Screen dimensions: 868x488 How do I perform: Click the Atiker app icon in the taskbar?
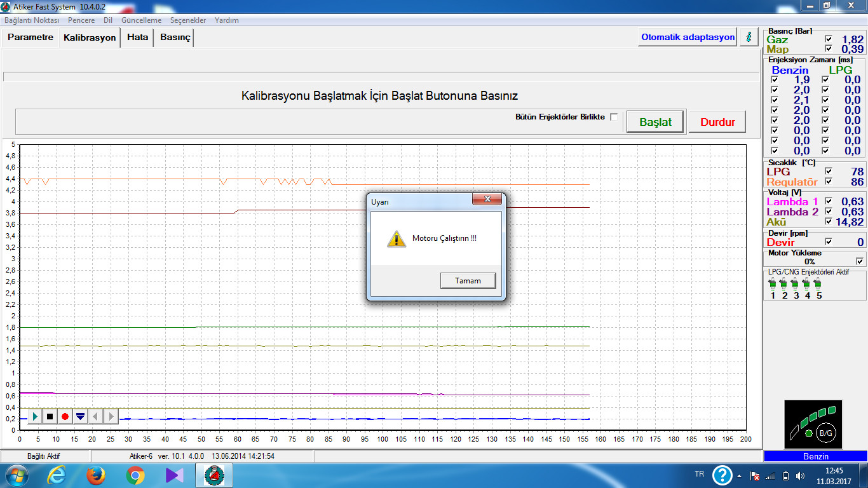coord(214,475)
